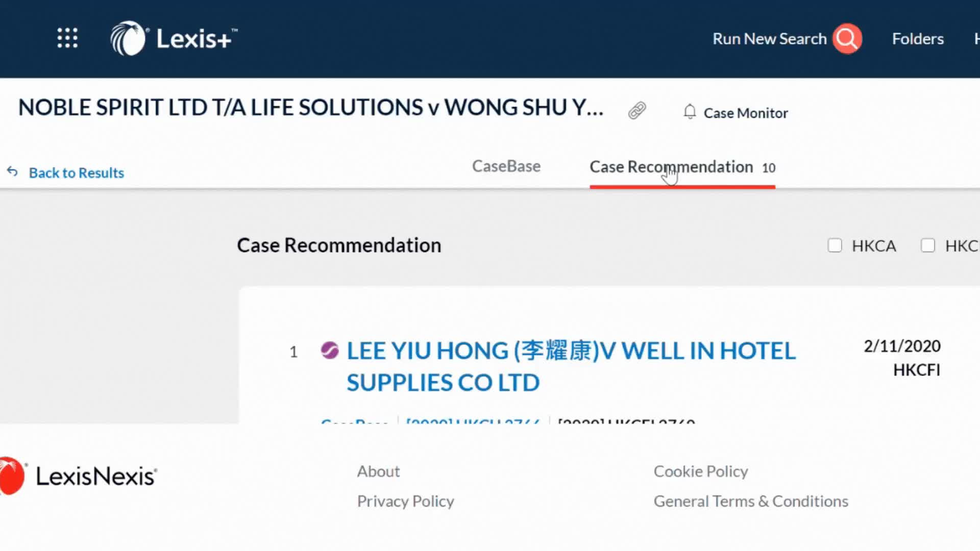The height and width of the screenshot is (551, 980).
Task: Copy link using the chain icon
Action: click(637, 110)
